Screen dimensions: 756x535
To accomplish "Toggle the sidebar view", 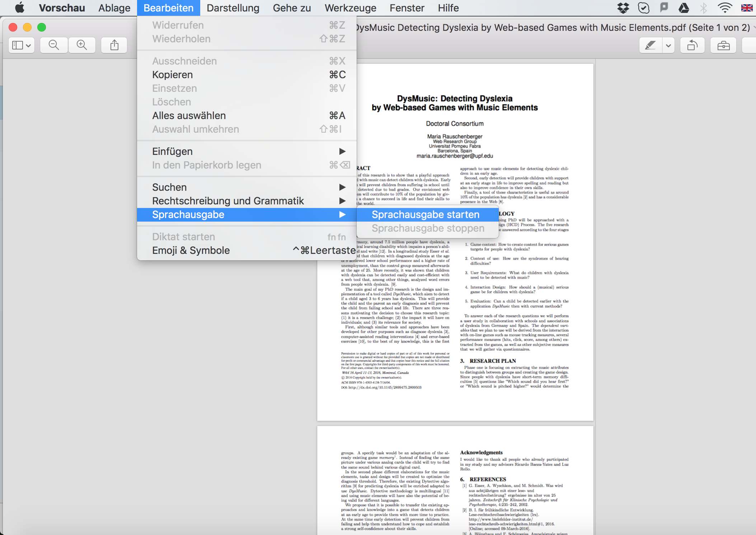I will [x=18, y=45].
